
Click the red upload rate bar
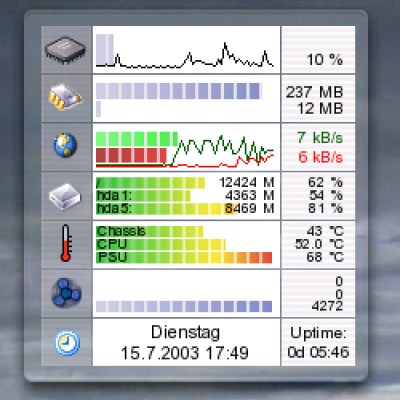point(131,155)
